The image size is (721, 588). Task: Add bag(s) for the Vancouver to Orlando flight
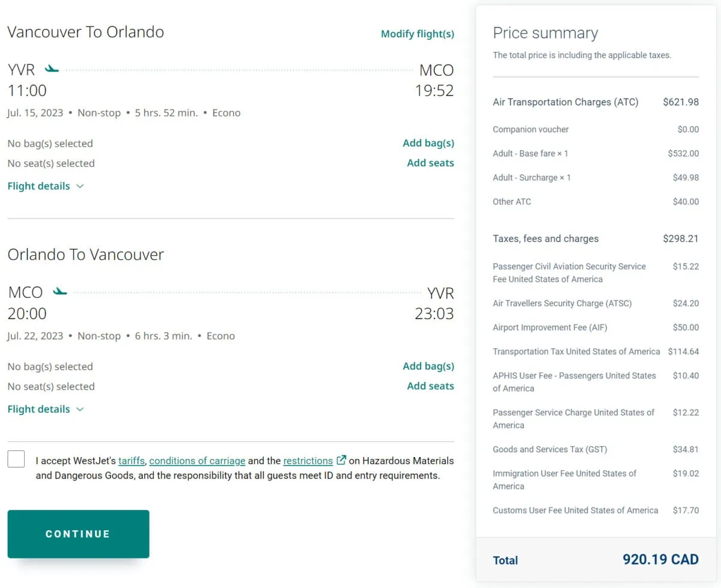(x=428, y=143)
